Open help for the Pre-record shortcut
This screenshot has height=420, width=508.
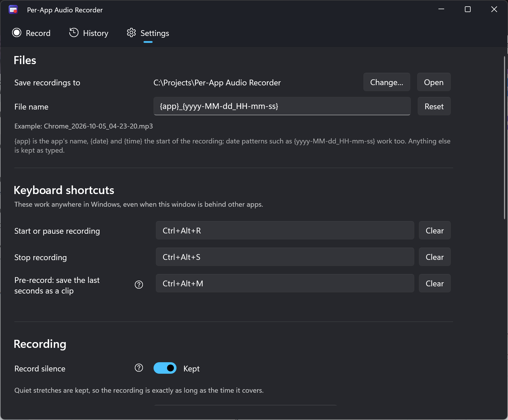(x=139, y=285)
